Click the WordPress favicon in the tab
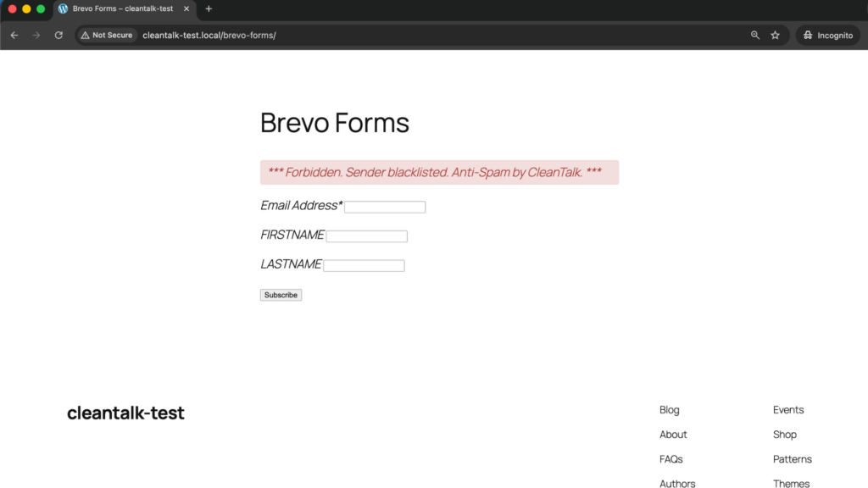The image size is (868, 488). coord(63,8)
